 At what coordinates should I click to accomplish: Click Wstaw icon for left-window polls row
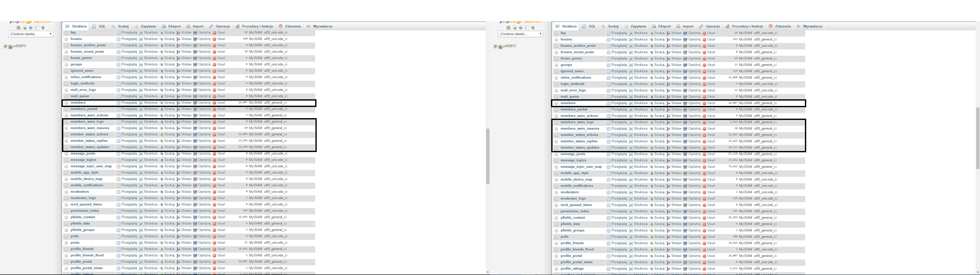click(x=178, y=236)
